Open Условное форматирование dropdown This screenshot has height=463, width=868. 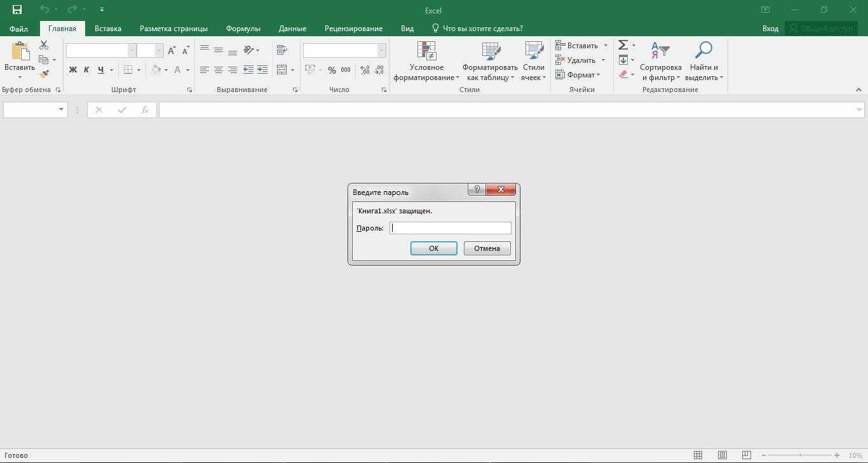click(426, 62)
